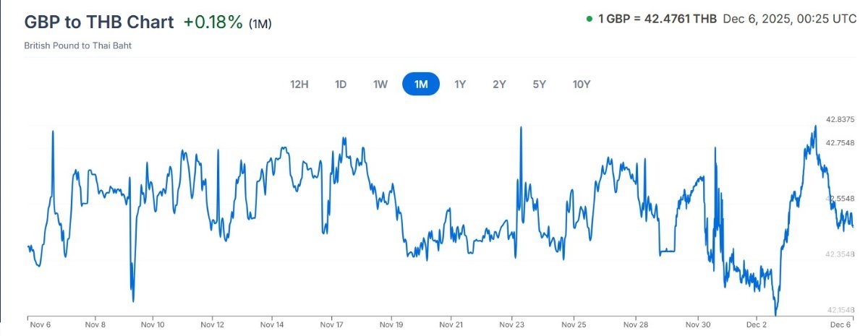Click the 1 GBP = 42.4761 THB rate
868x336 pixels.
coord(658,19)
